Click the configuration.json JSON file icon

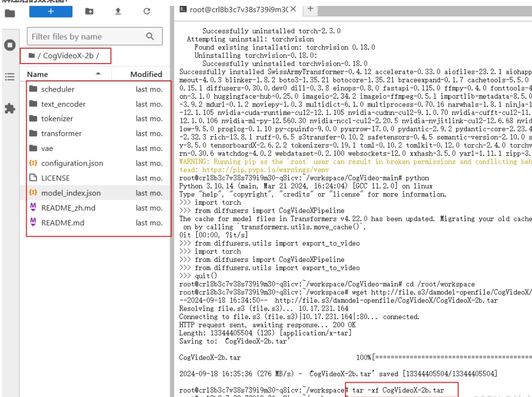tap(33, 163)
